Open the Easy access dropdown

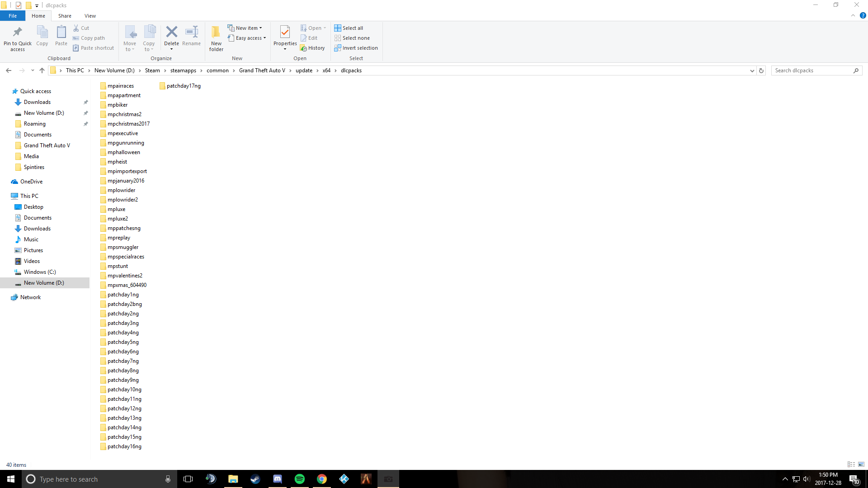(247, 38)
